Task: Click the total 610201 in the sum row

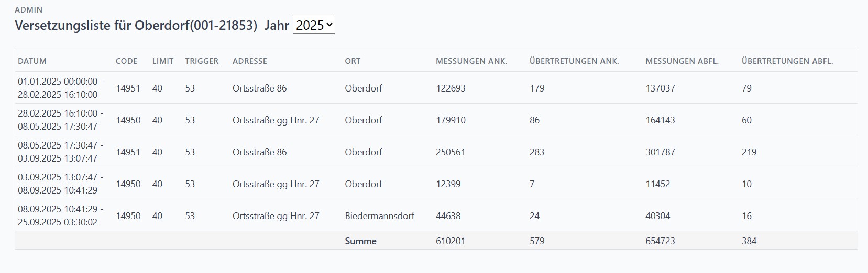Action: (451, 241)
